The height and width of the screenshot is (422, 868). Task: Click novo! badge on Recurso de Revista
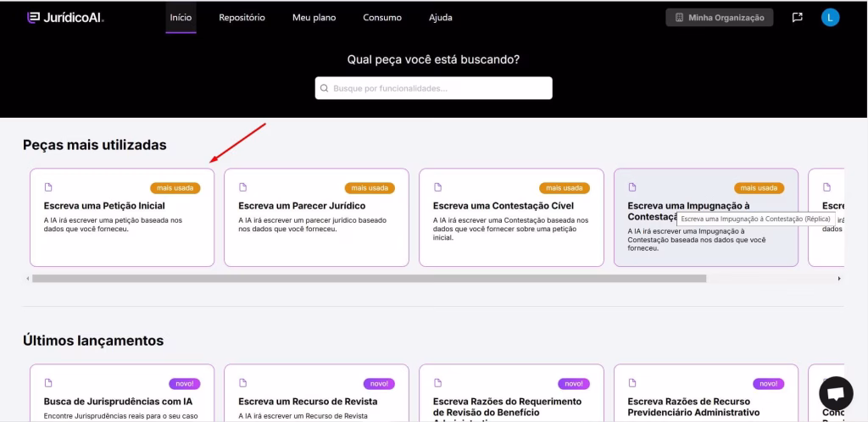379,383
